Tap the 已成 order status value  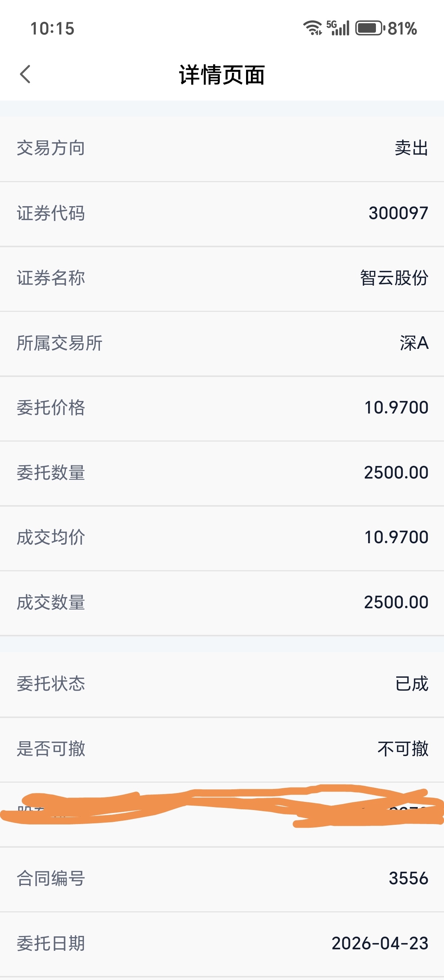[412, 684]
